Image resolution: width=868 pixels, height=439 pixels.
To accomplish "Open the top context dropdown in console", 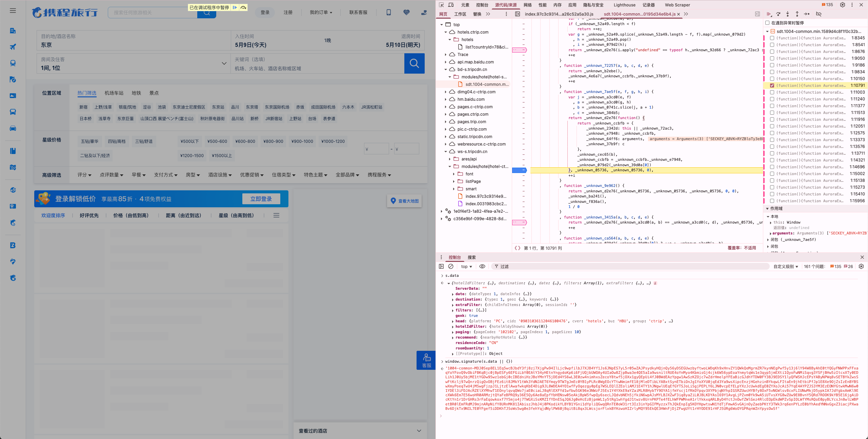I will coord(466,266).
